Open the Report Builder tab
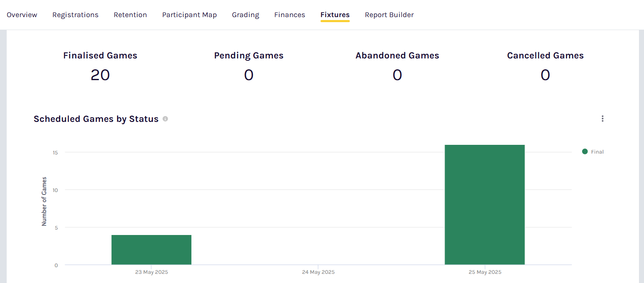 coord(389,15)
